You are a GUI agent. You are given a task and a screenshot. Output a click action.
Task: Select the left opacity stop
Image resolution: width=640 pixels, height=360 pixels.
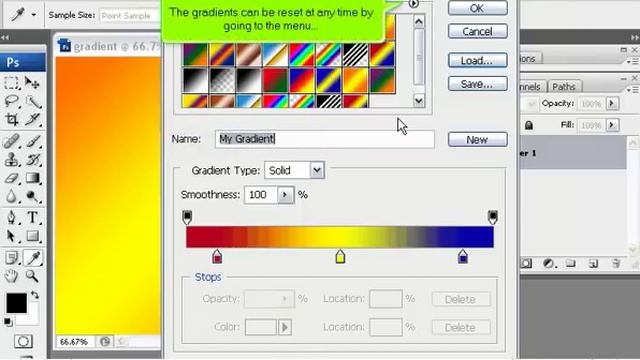click(187, 217)
